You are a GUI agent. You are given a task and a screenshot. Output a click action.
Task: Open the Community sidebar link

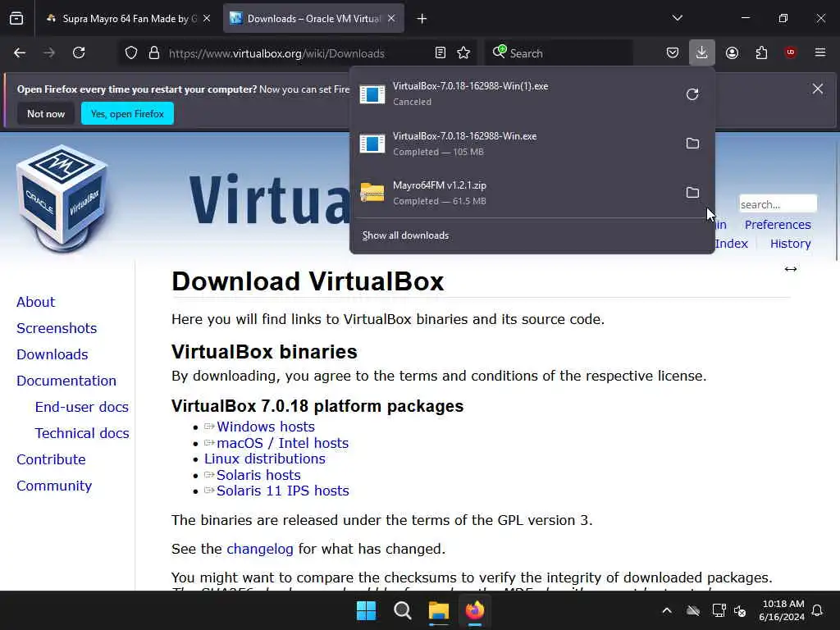click(x=54, y=486)
